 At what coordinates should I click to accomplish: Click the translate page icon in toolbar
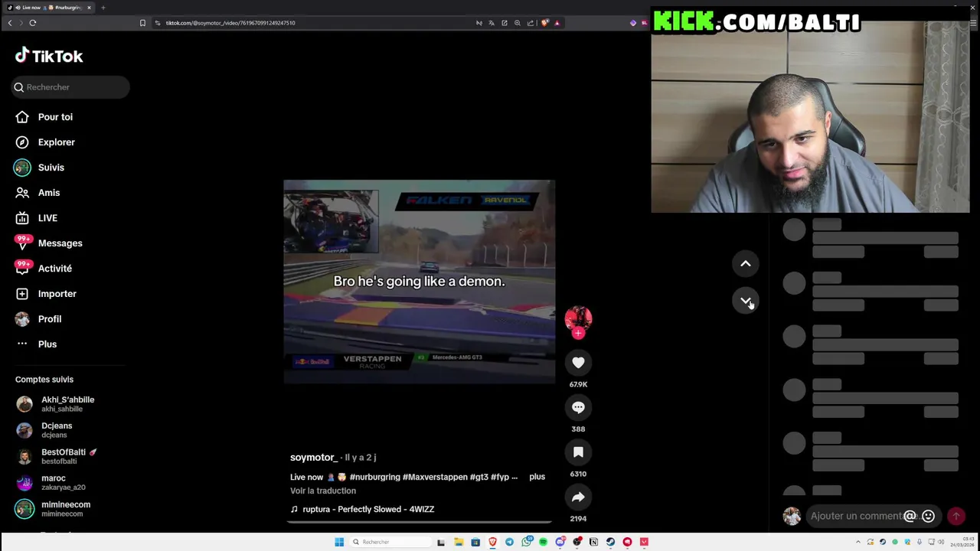coord(492,23)
